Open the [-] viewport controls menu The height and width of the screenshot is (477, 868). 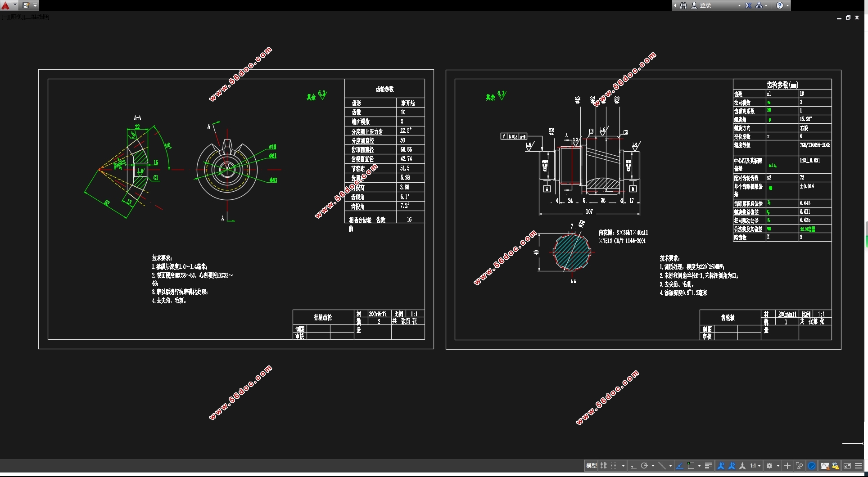5,17
